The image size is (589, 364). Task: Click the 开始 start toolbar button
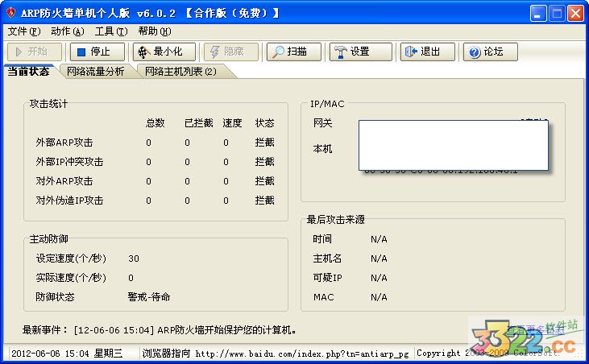pos(34,52)
